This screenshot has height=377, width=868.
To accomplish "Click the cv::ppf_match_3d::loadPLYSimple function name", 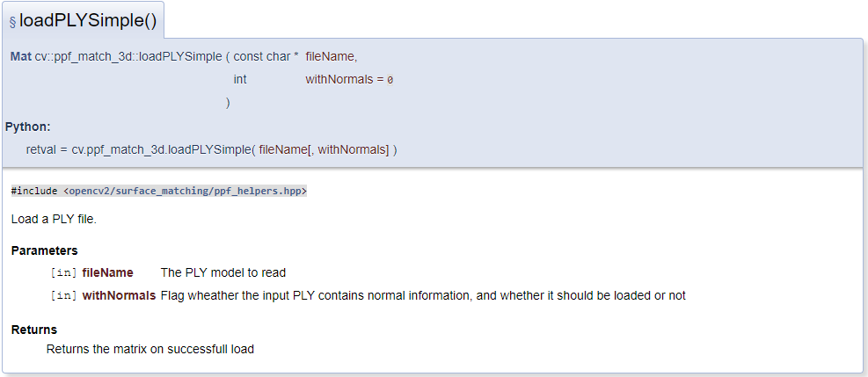I will tap(128, 56).
